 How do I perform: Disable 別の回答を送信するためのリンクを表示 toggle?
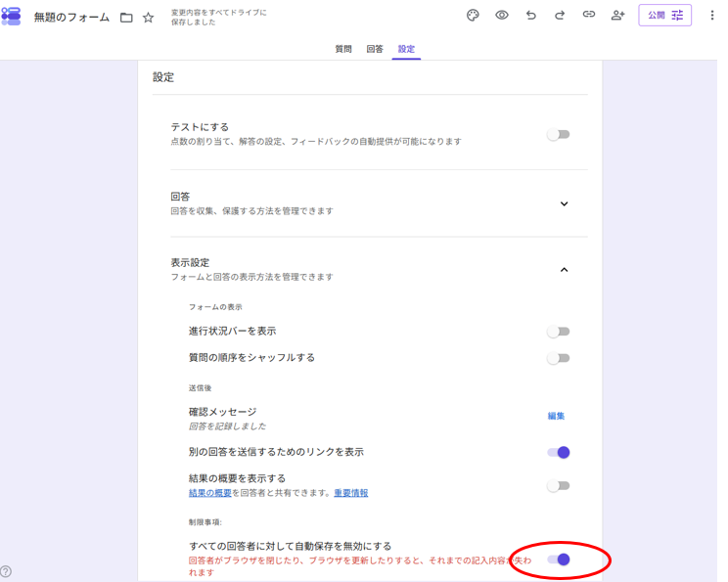coord(558,452)
